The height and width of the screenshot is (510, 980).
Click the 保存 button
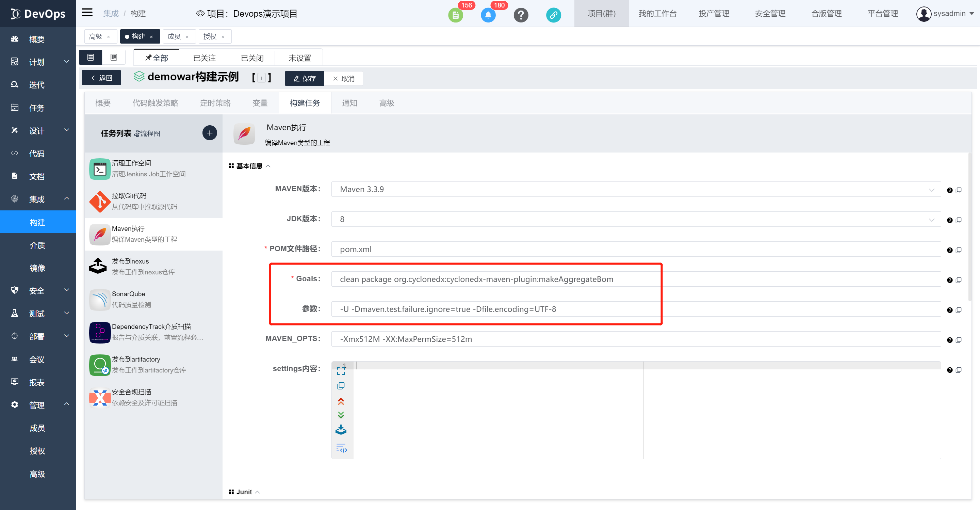tap(304, 78)
